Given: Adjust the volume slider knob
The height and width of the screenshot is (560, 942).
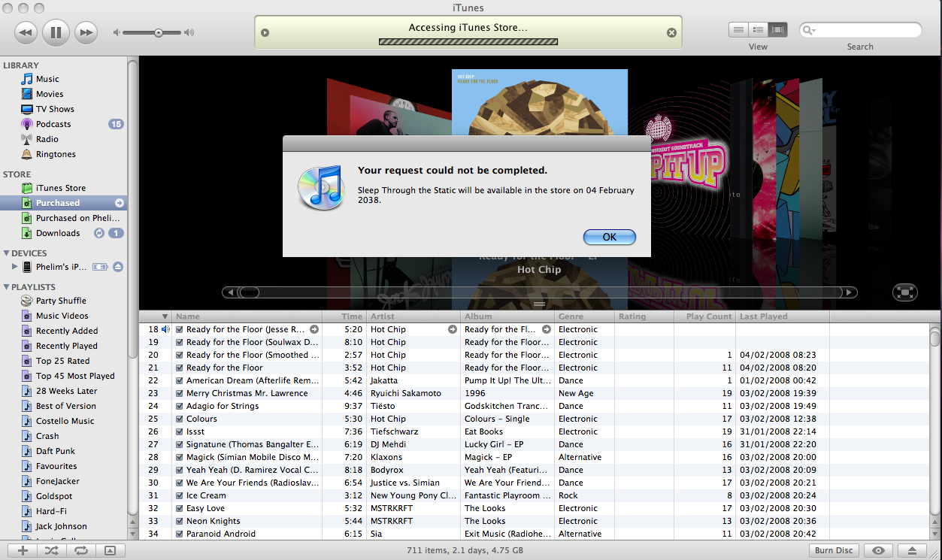Looking at the screenshot, I should pyautogui.click(x=159, y=32).
